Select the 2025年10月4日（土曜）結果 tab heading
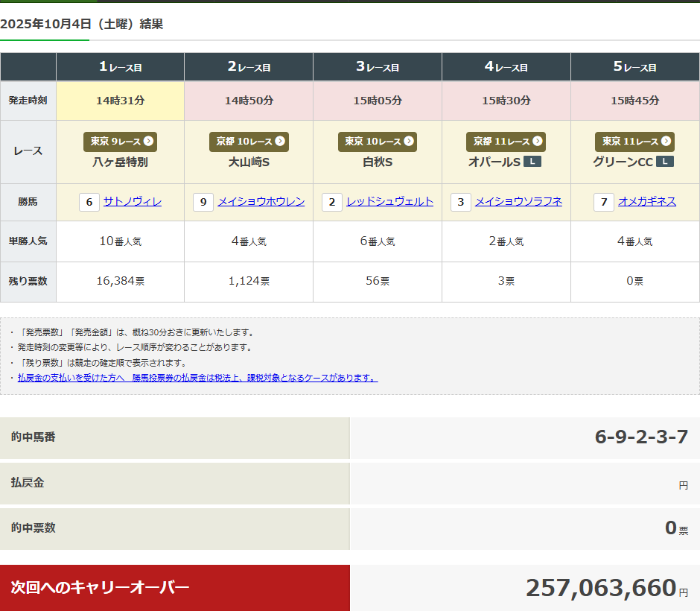Image resolution: width=700 pixels, height=611 pixels. click(82, 24)
